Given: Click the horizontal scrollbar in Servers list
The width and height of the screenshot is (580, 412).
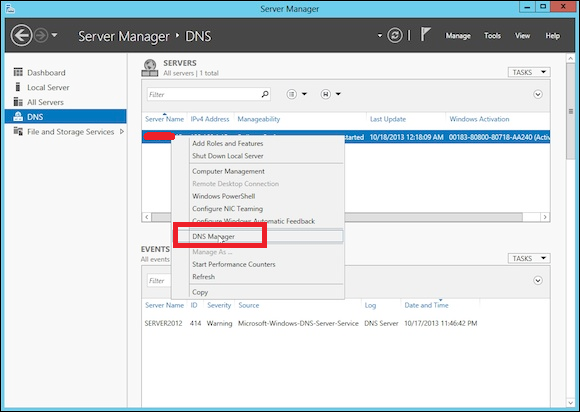Looking at the screenshot, I should pos(433,217).
